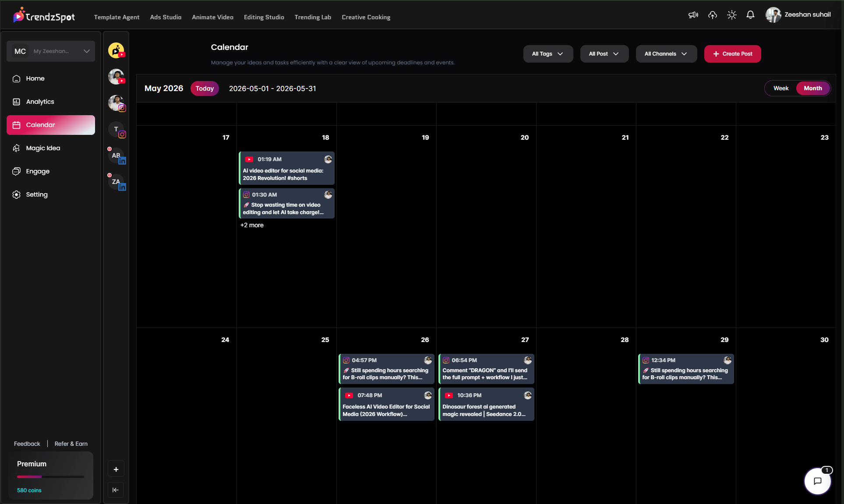Select the Instagram profile photo channel
Viewport: 844px width, 504px height.
117,103
